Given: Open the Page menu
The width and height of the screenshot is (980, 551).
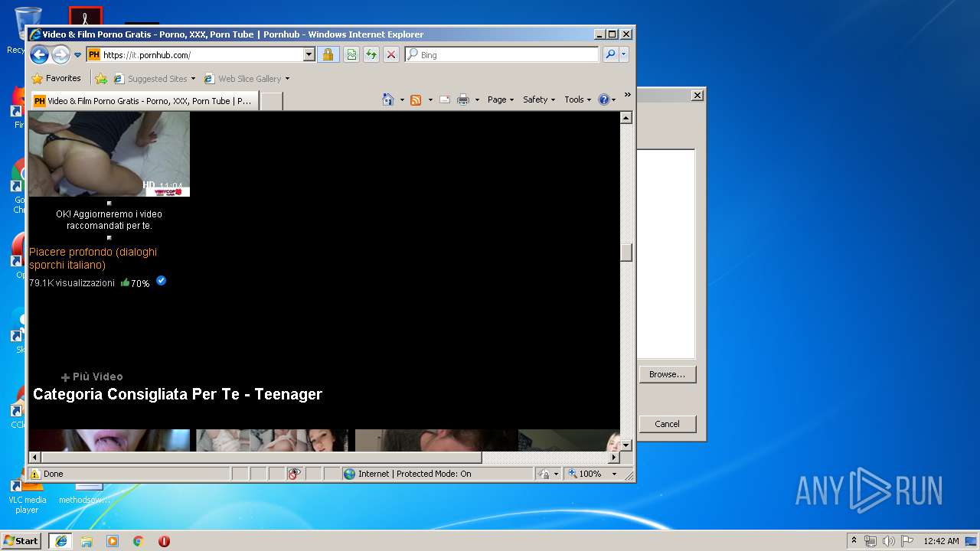Looking at the screenshot, I should pos(501,99).
